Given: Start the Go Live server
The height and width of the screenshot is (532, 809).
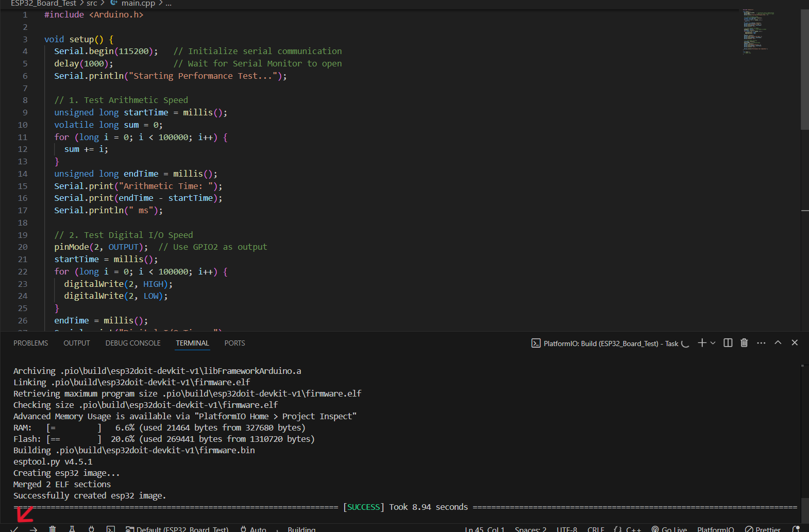Looking at the screenshot, I should pyautogui.click(x=669, y=529).
